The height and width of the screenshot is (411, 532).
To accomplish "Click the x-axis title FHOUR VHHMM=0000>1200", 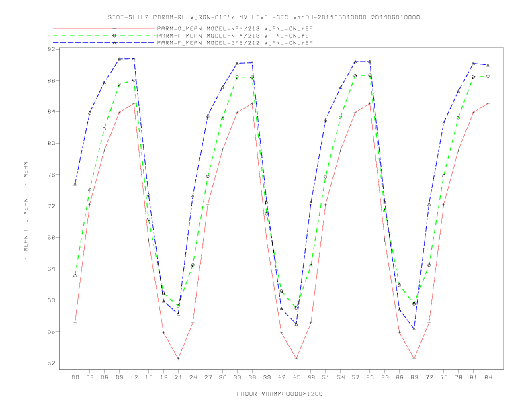I will pyautogui.click(x=279, y=394).
